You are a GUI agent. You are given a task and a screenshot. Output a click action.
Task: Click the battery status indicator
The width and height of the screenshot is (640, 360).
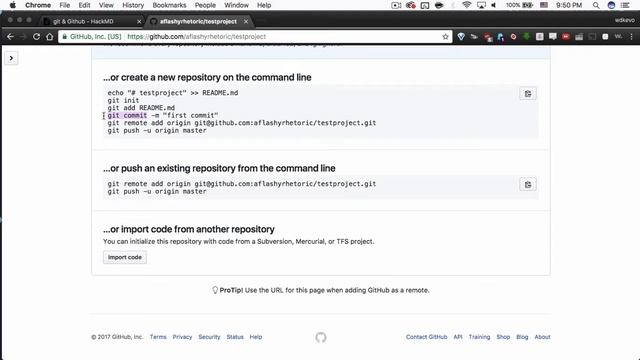(x=520, y=5)
